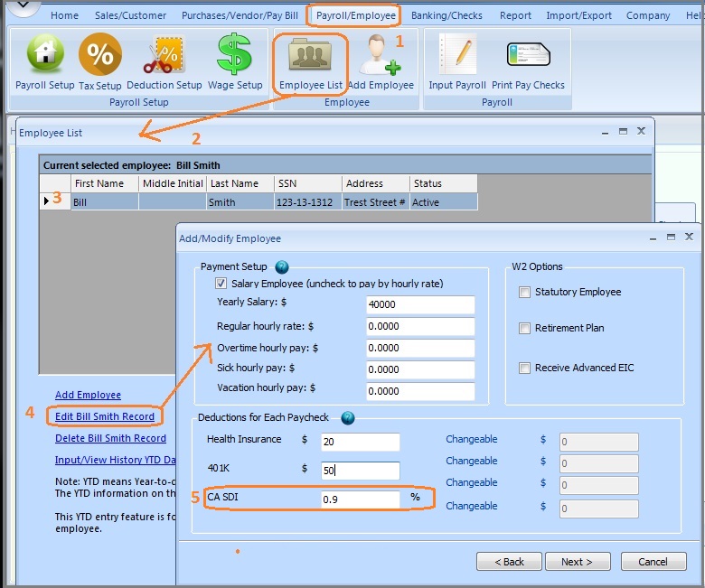705x588 pixels.
Task: Click the Address column header
Action: tap(376, 183)
